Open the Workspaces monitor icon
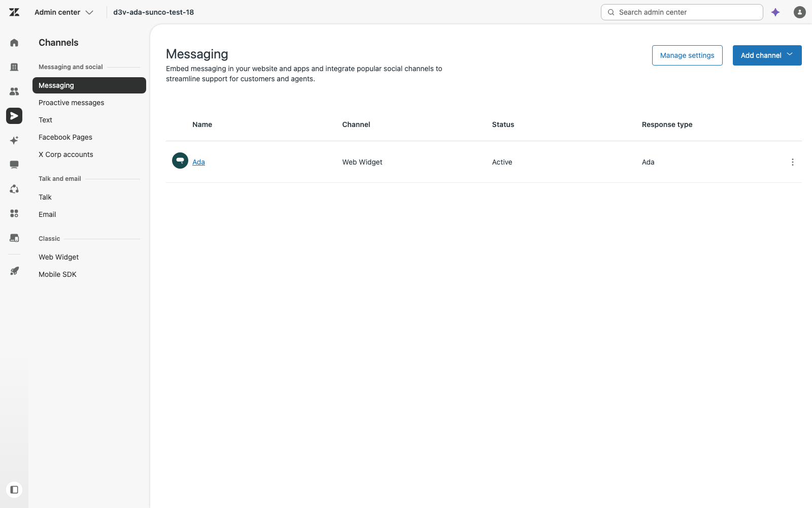This screenshot has height=508, width=812. tap(14, 165)
